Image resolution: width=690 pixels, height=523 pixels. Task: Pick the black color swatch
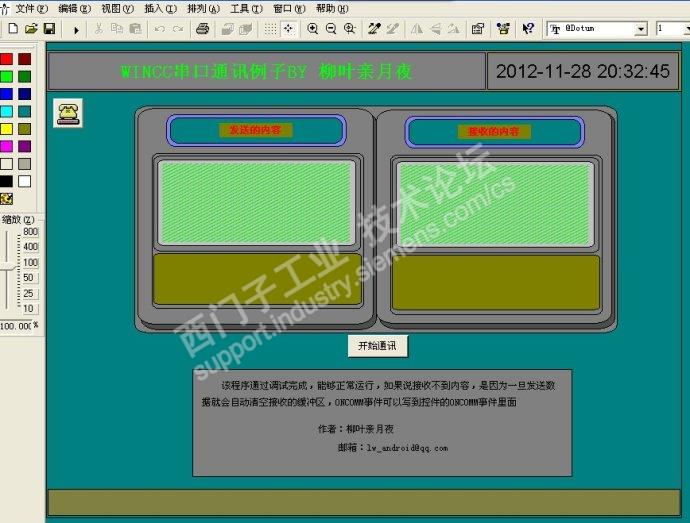(6, 181)
